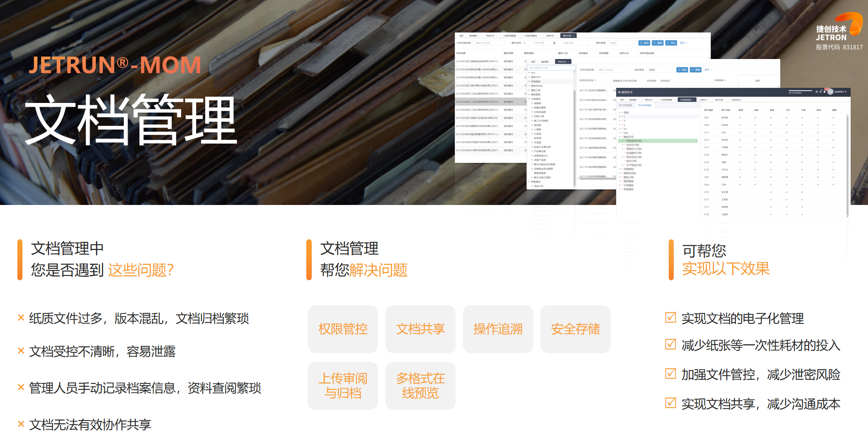The height and width of the screenshot is (447, 868).
Task: Toggle the 实现文档共享，减少沟通成本 checkbox
Action: [x=671, y=403]
